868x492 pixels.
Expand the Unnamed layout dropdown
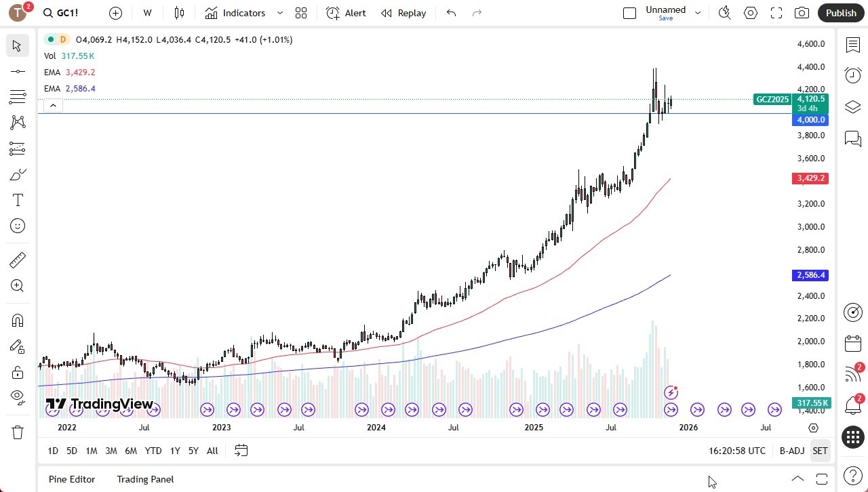tap(697, 12)
